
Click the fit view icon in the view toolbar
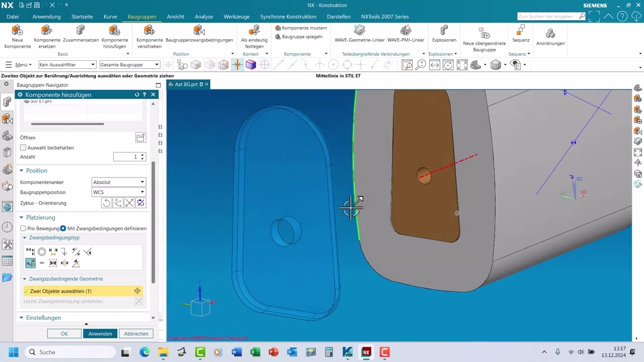(462, 65)
